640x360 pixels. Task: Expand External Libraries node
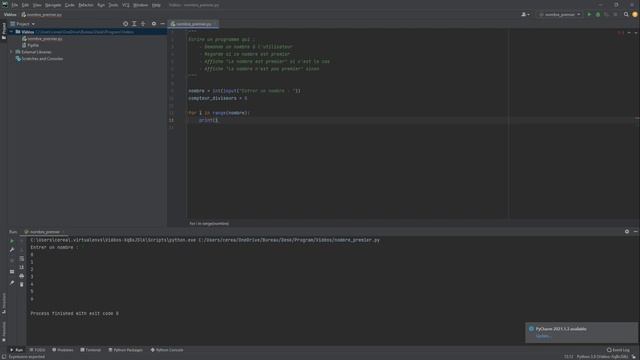[11, 52]
